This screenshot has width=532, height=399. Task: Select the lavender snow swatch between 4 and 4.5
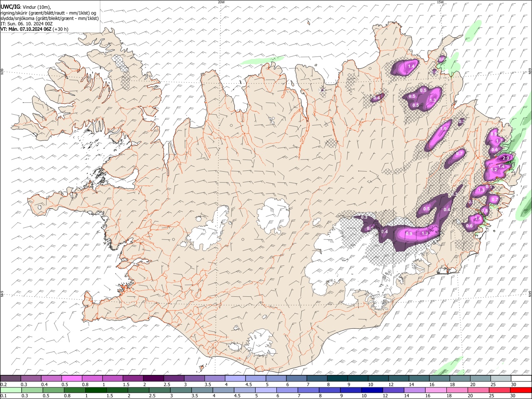tap(235, 379)
